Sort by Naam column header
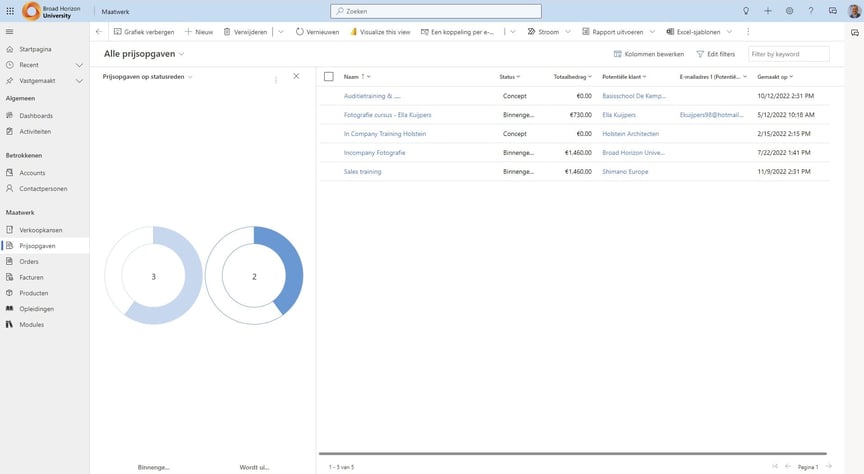 357,77
